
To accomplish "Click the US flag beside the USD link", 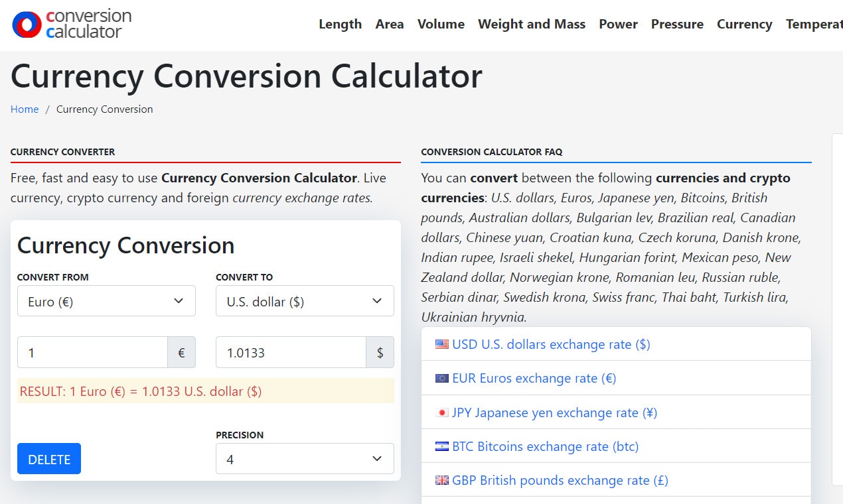I will (441, 344).
